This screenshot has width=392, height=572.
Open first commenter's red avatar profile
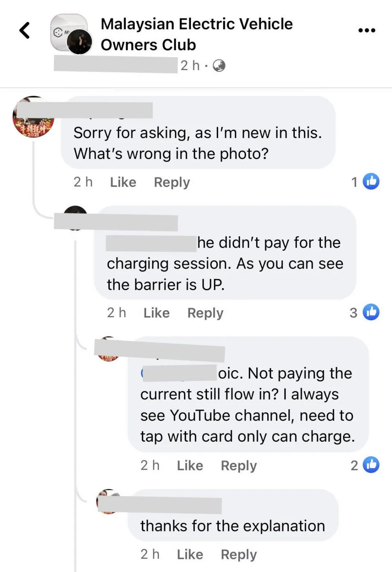point(34,117)
